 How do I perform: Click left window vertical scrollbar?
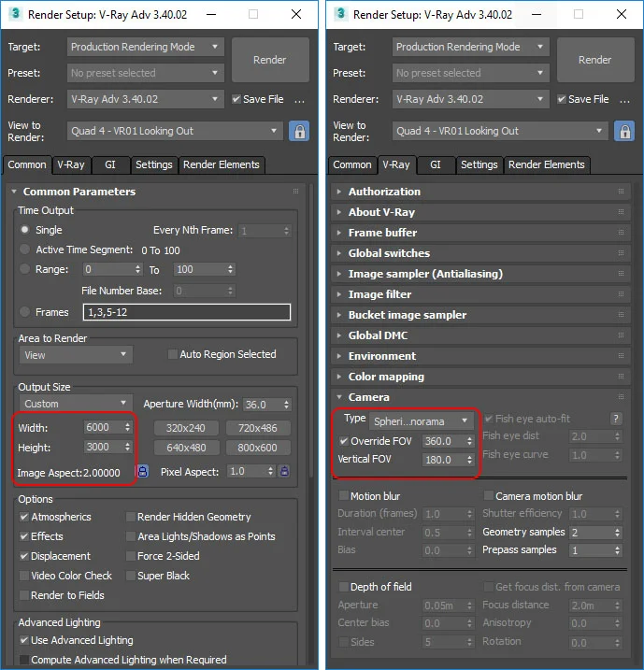pos(311,331)
